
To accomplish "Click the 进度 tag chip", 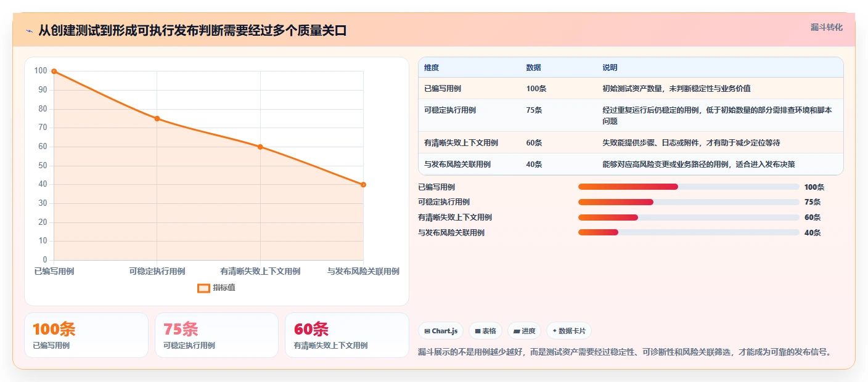I will click(x=524, y=331).
